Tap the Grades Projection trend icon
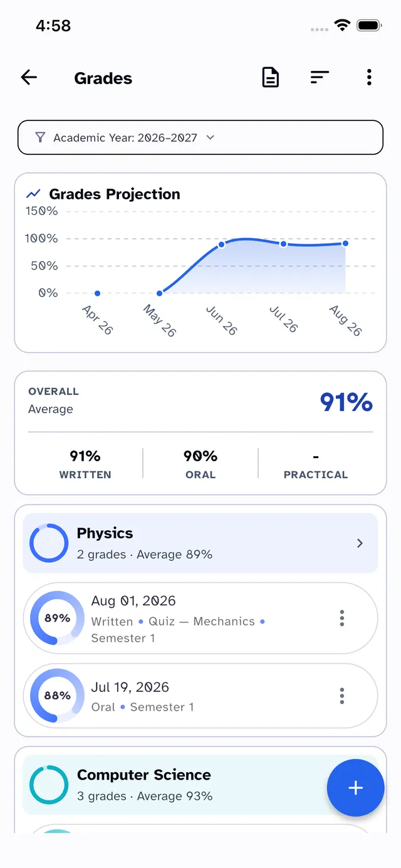The width and height of the screenshot is (401, 868). (33, 194)
